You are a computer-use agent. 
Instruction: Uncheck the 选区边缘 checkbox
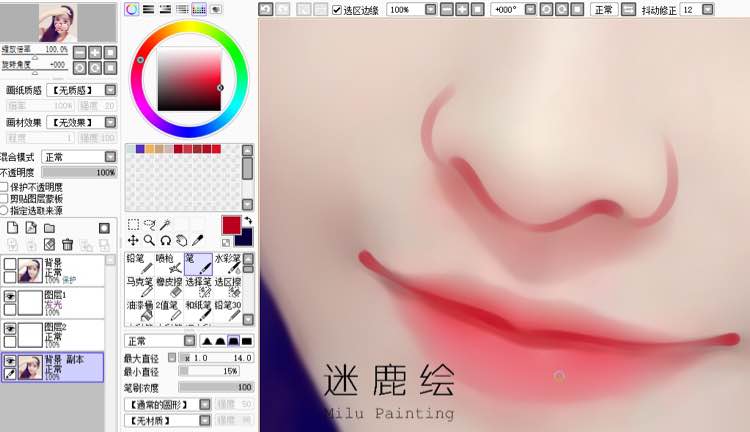[336, 9]
